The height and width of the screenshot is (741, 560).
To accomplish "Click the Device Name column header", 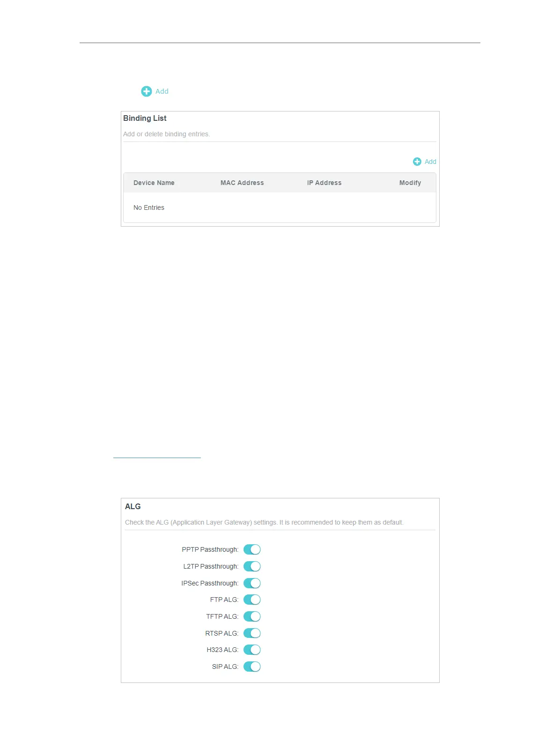I will [x=154, y=183].
